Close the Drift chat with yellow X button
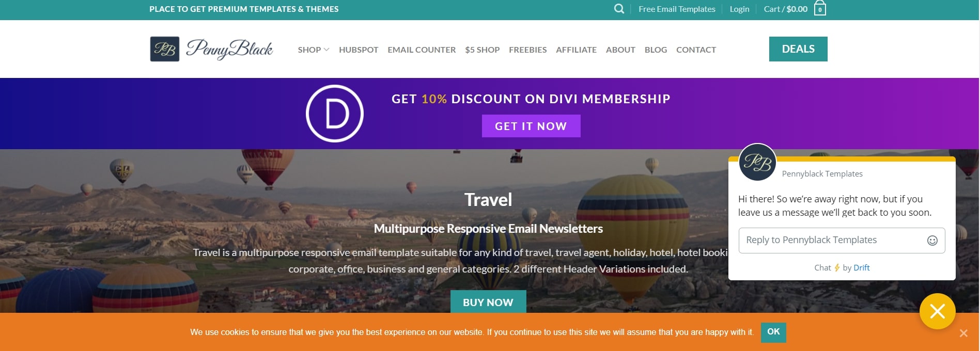The height and width of the screenshot is (351, 980). [937, 311]
